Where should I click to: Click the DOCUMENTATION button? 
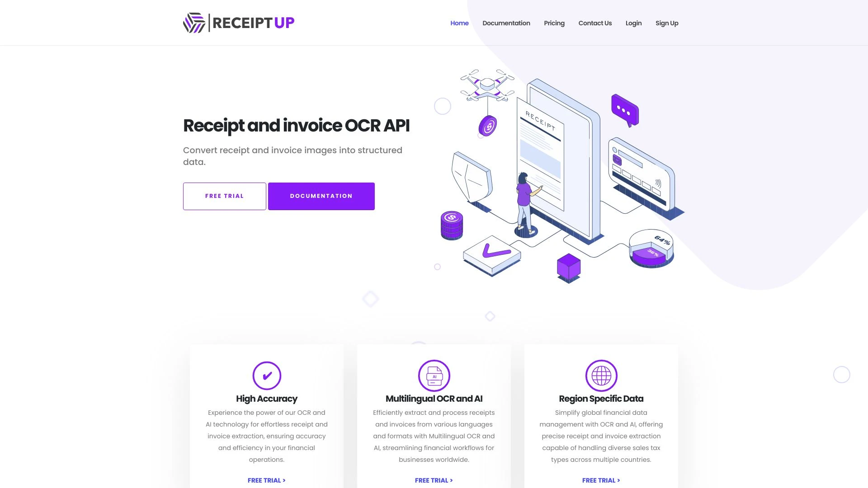(x=321, y=196)
